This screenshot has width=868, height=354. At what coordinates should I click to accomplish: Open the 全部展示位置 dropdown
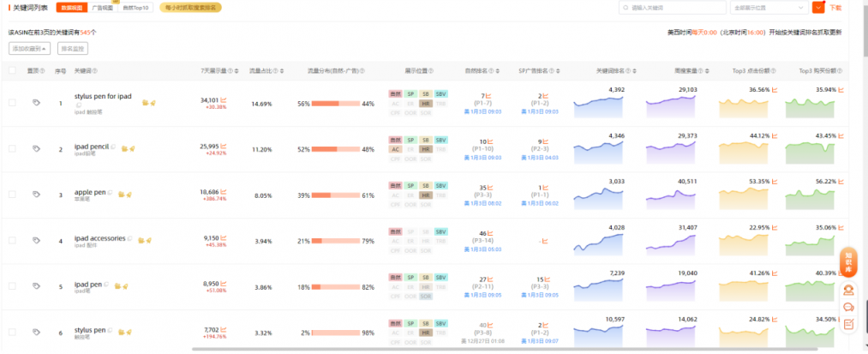[769, 7]
